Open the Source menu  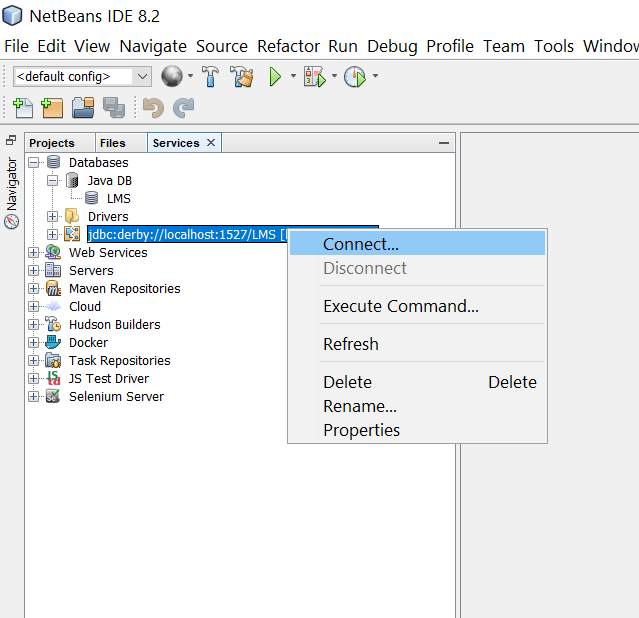(x=222, y=46)
